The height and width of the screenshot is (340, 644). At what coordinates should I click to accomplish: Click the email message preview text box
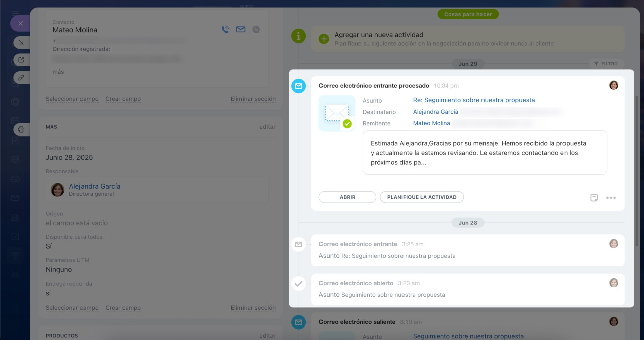tap(485, 153)
